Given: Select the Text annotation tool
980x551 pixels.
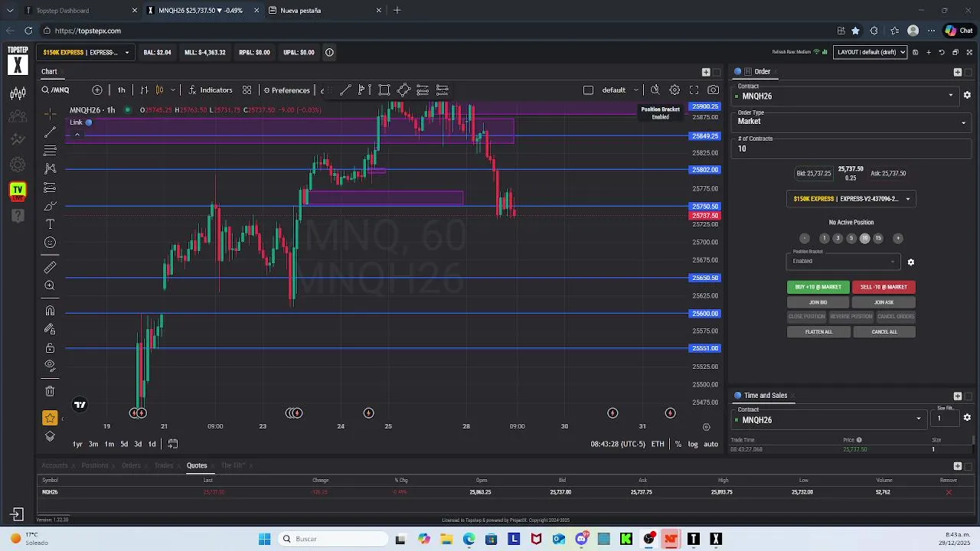Looking at the screenshot, I should click(50, 224).
